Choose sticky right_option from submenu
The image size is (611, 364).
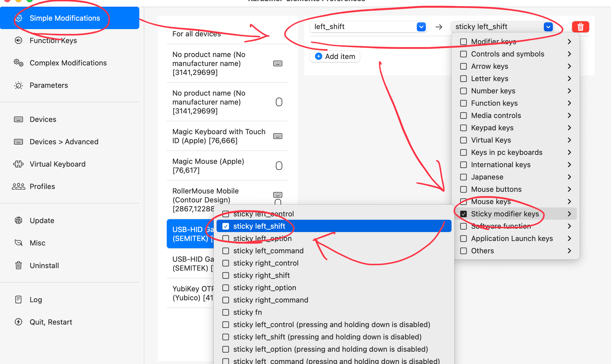(334, 288)
